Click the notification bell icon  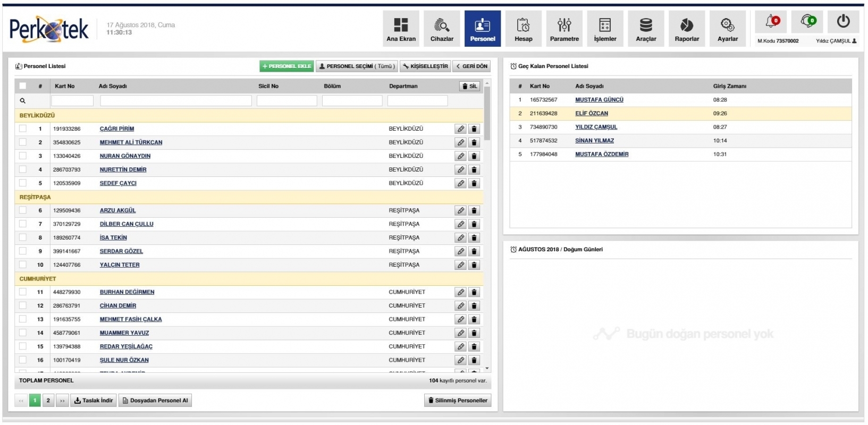[x=772, y=22]
